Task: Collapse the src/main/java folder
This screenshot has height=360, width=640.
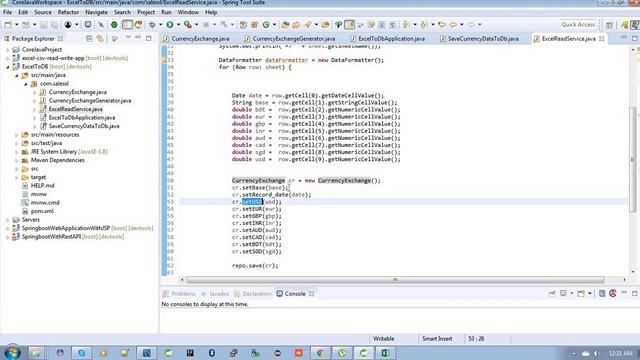Action: tap(17, 76)
